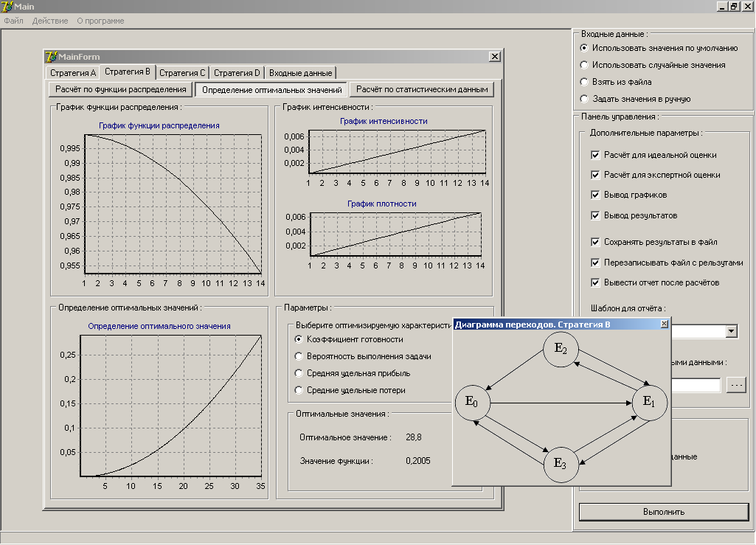The width and height of the screenshot is (756, 545).
Task: Open the Входные данные tab
Action: coord(300,73)
